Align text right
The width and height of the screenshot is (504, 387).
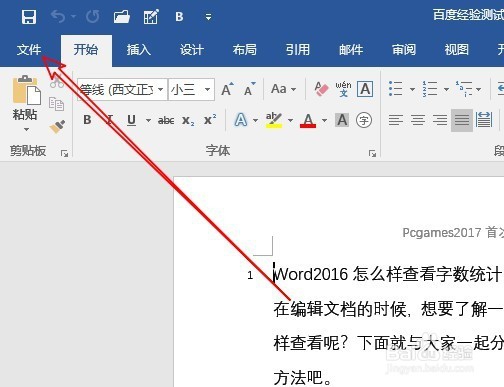pos(440,120)
